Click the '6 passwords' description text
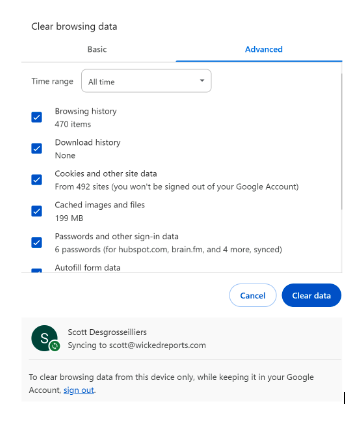The width and height of the screenshot is (364, 430). click(x=168, y=249)
